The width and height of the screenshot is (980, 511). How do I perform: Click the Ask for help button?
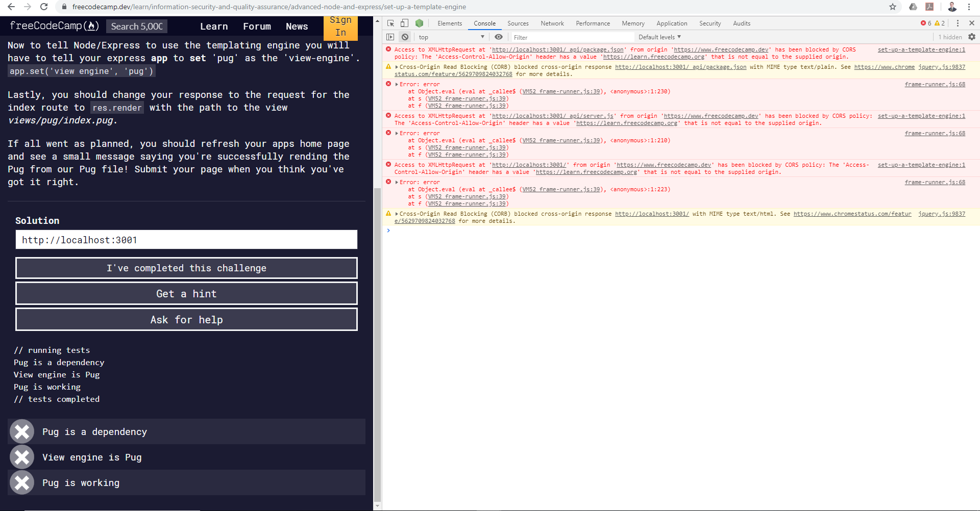186,320
